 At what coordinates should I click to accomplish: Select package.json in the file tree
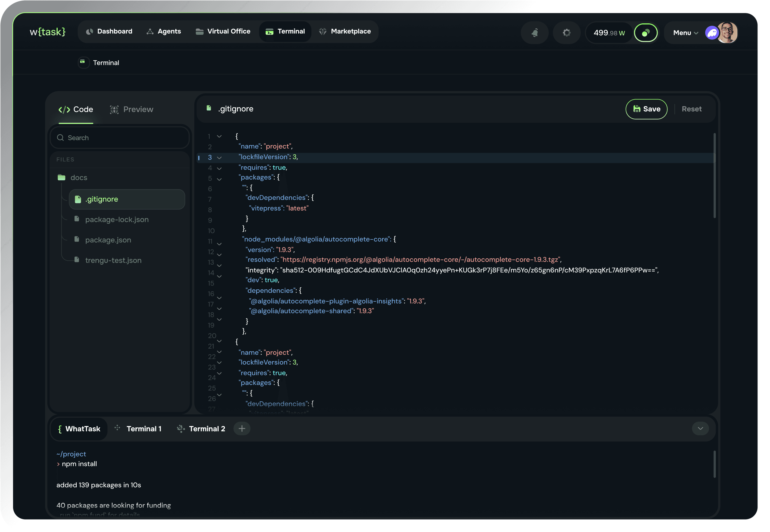pos(108,240)
